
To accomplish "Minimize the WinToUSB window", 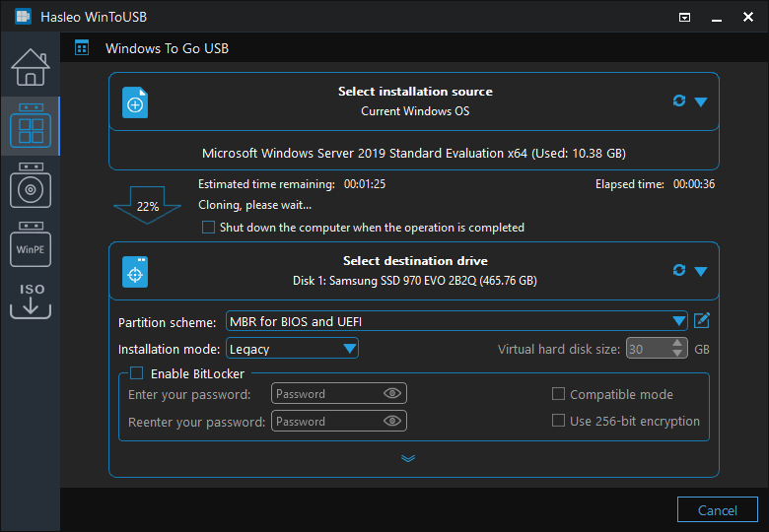I will coord(717,20).
